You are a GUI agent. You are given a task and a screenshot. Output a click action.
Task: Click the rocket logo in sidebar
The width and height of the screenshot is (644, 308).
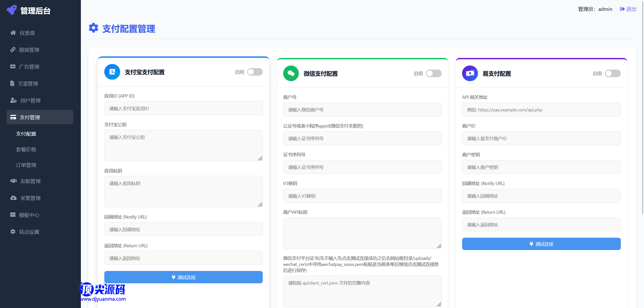click(x=11, y=10)
